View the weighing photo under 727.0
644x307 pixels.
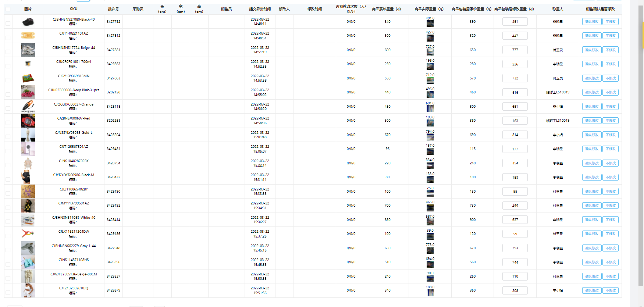(430, 52)
